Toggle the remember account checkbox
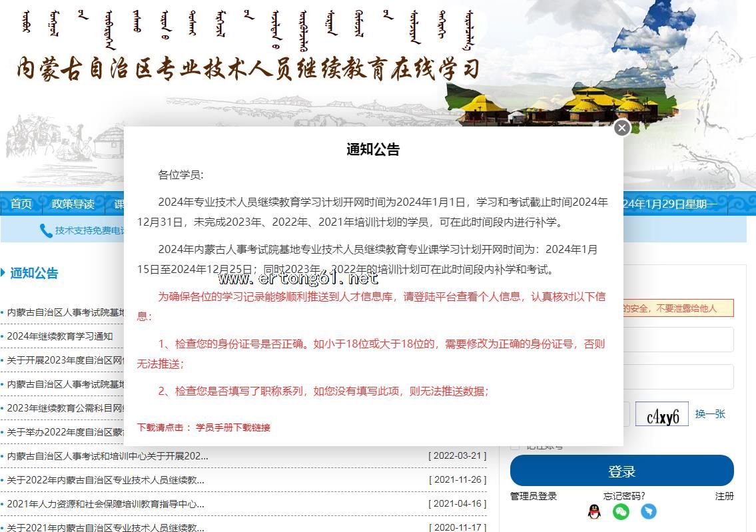The height and width of the screenshot is (532, 756). [514, 447]
